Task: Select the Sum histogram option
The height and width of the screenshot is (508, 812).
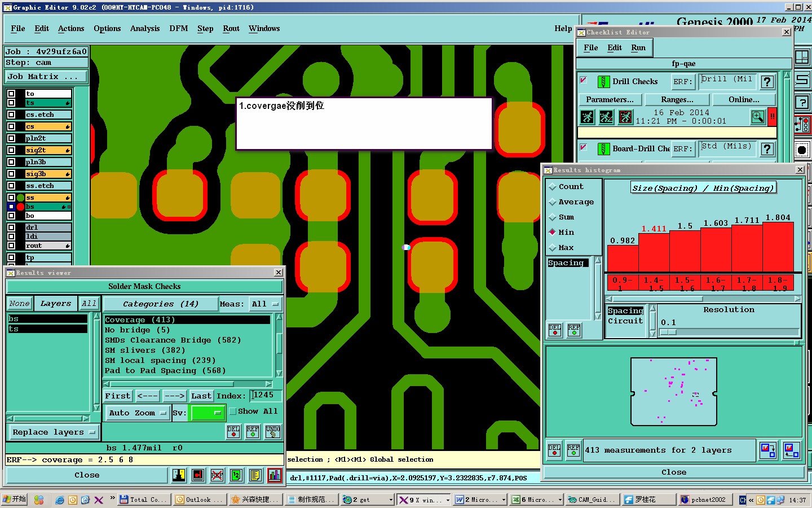Action: coord(553,217)
